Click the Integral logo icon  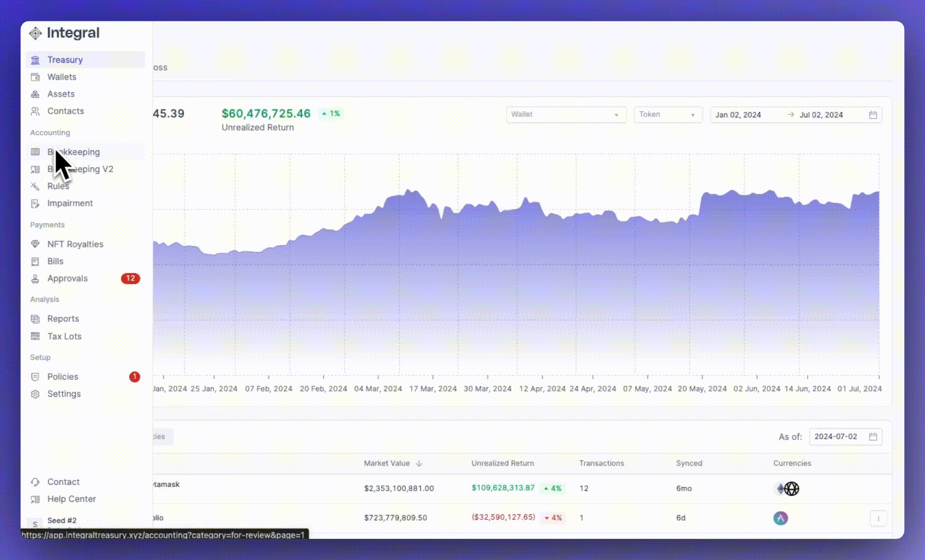click(x=35, y=33)
